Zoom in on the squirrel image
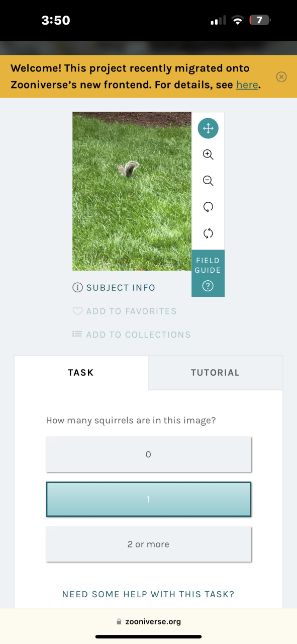This screenshot has height=644, width=297. (208, 154)
